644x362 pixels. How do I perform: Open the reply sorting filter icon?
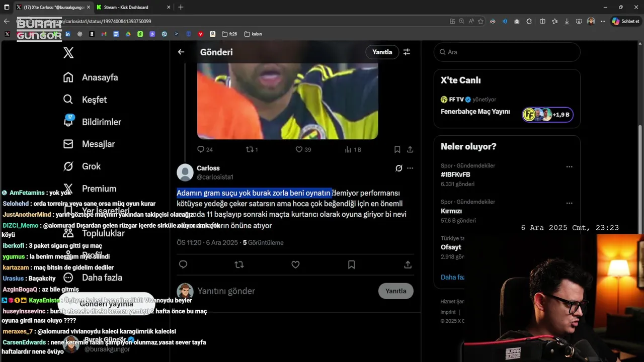click(x=407, y=52)
